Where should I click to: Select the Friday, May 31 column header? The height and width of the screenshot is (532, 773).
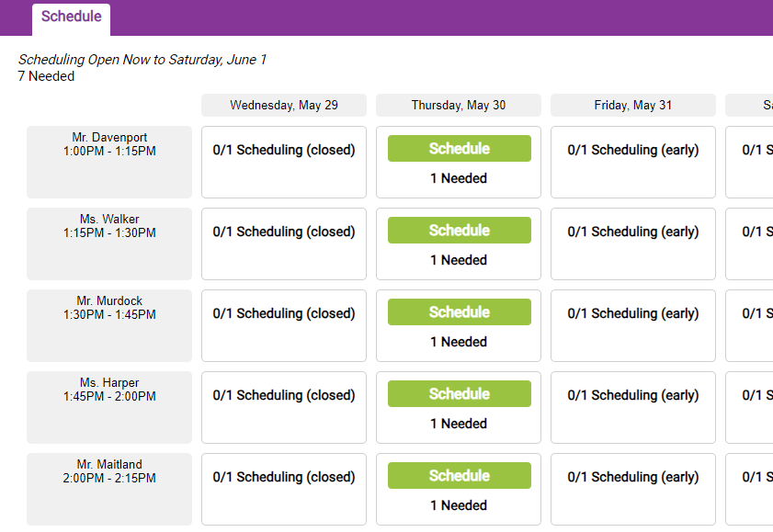(x=632, y=105)
